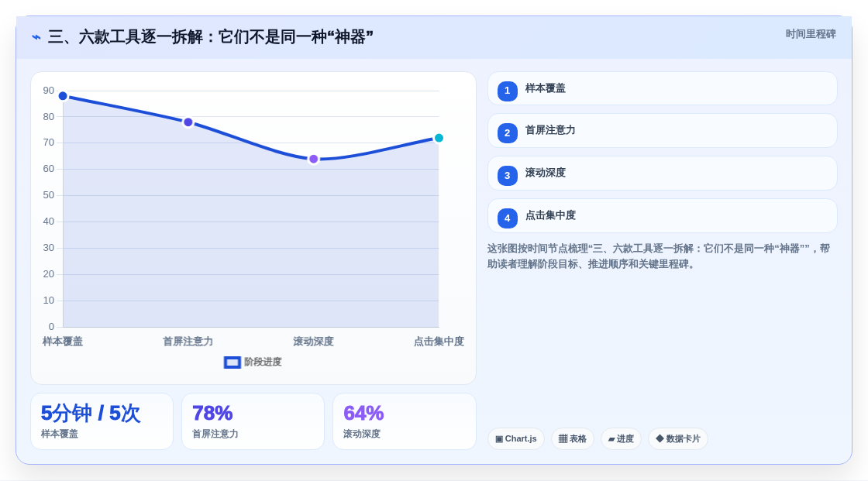Click the 表格 tag chip
The image size is (868, 481).
[x=573, y=439]
